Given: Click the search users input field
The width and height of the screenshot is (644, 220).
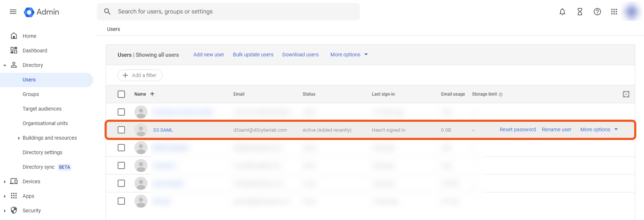Looking at the screenshot, I should click(x=233, y=12).
